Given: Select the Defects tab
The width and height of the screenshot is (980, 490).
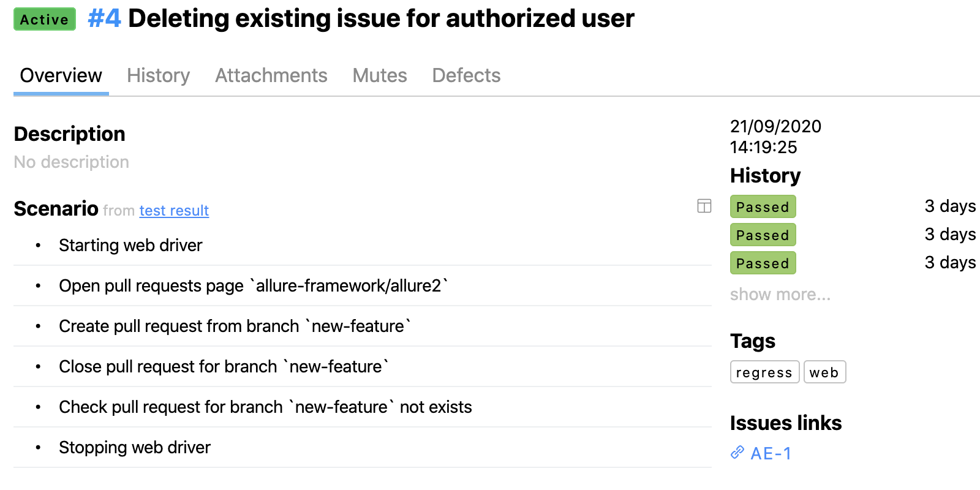Looking at the screenshot, I should 466,75.
